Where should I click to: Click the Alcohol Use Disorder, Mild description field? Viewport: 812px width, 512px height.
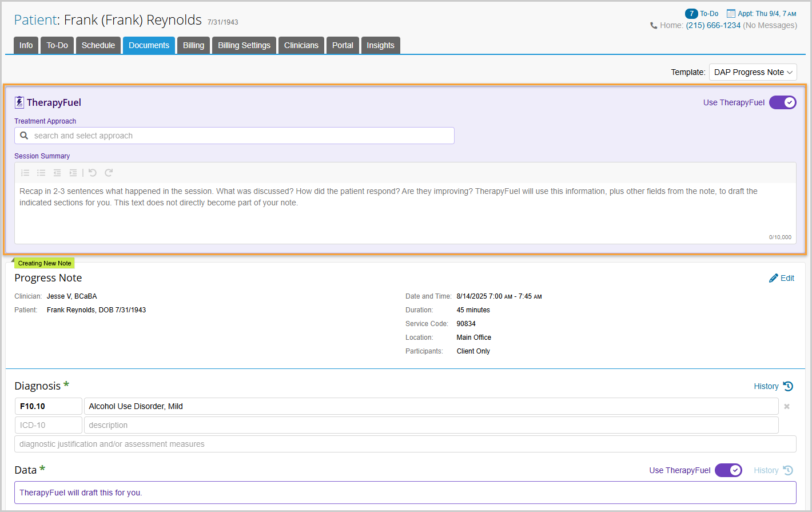pyautogui.click(x=431, y=406)
